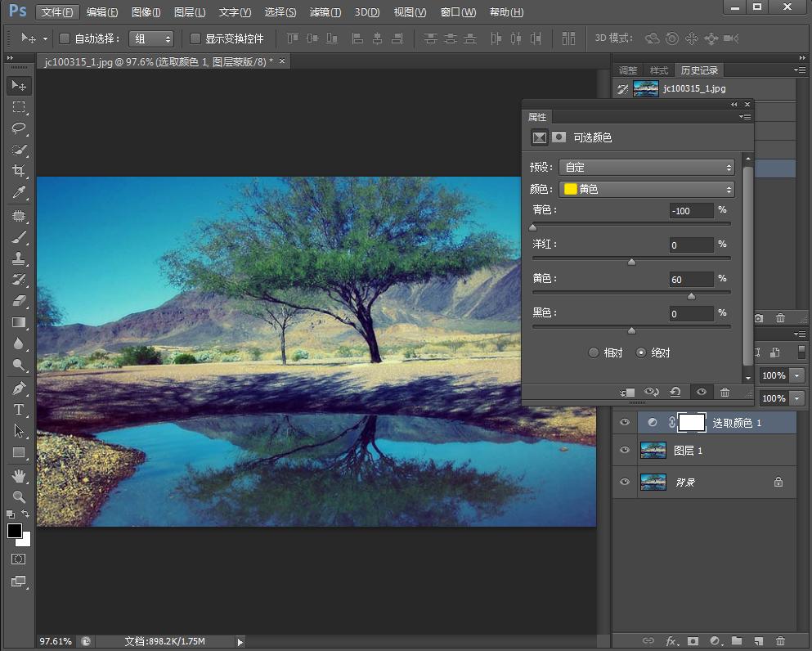Select the Blur tool
The image size is (812, 651).
(x=19, y=343)
